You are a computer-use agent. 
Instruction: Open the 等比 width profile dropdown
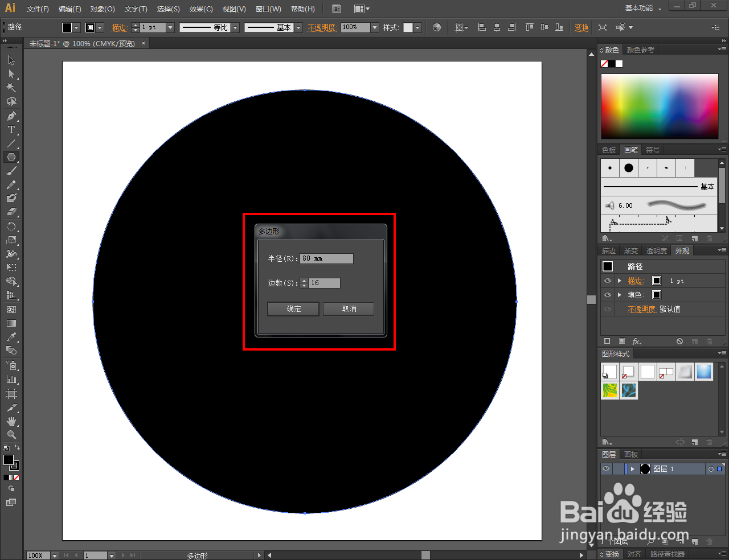[x=235, y=27]
